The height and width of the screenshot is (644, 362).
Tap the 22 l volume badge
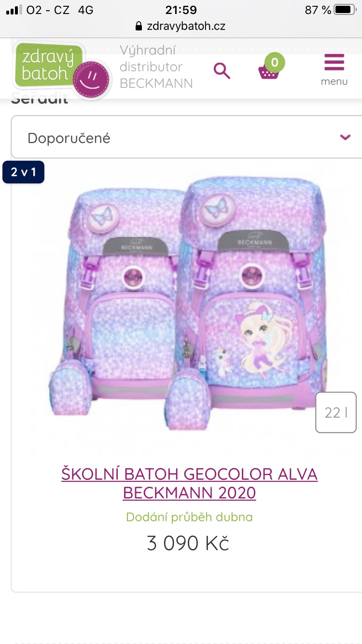point(336,413)
